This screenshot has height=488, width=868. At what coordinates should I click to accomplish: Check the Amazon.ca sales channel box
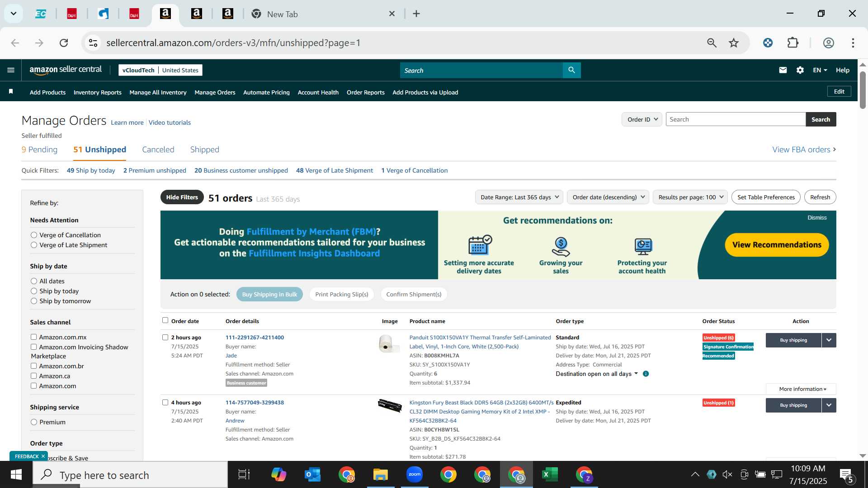33,376
